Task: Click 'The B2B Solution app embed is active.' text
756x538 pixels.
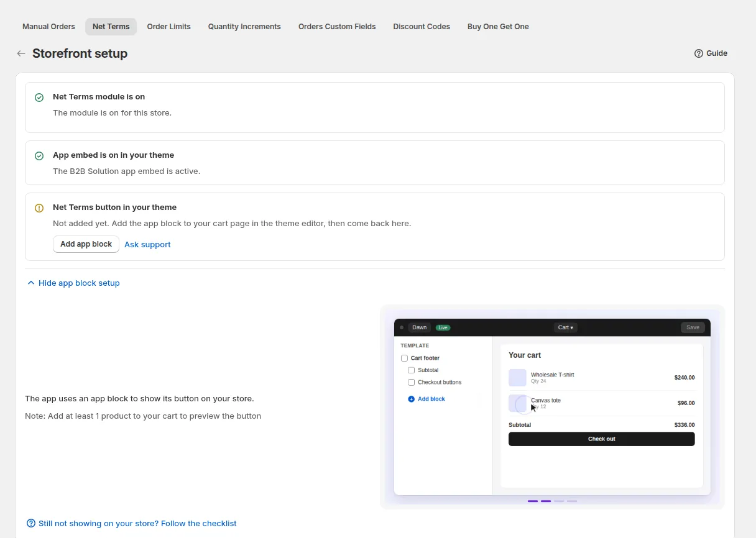Action: coord(126,171)
